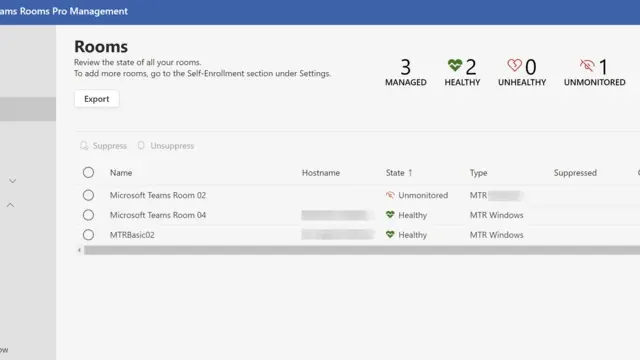This screenshot has height=360, width=640.
Task: Click the table horizontal scrollbar track
Action: coord(362,250)
